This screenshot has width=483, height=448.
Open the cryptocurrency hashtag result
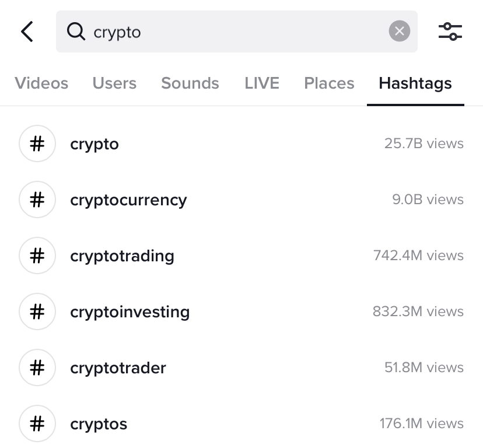(x=128, y=200)
